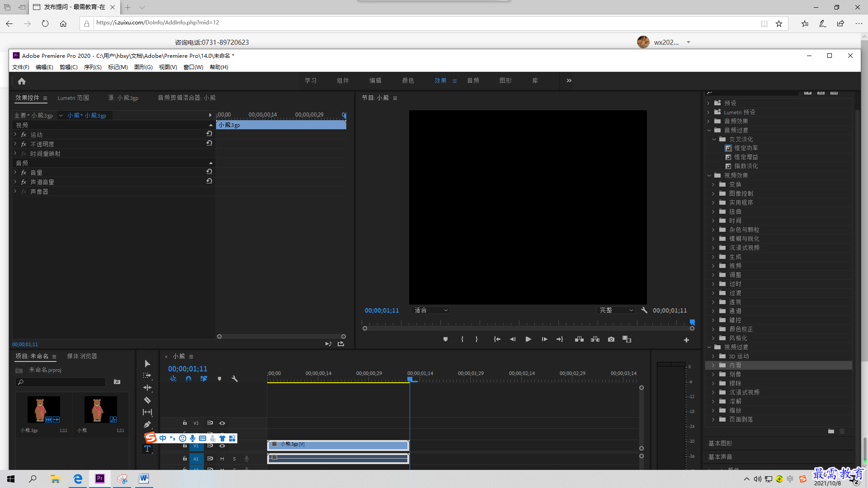Select the Razor tool
Image resolution: width=868 pixels, height=488 pixels.
point(147,400)
